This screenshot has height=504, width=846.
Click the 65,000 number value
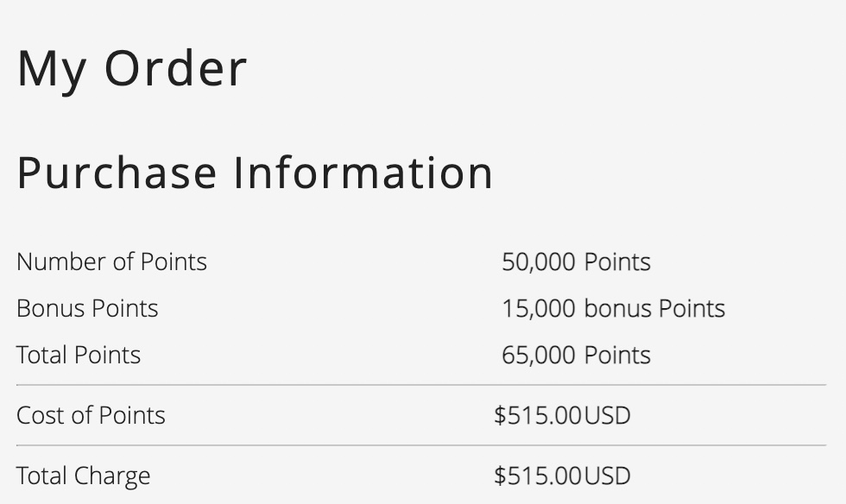point(538,355)
